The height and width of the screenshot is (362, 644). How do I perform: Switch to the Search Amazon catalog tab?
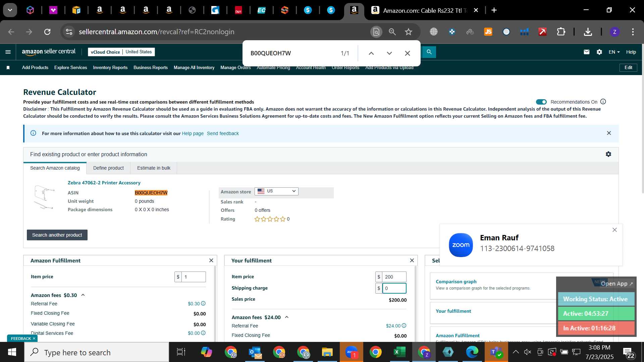(x=55, y=168)
